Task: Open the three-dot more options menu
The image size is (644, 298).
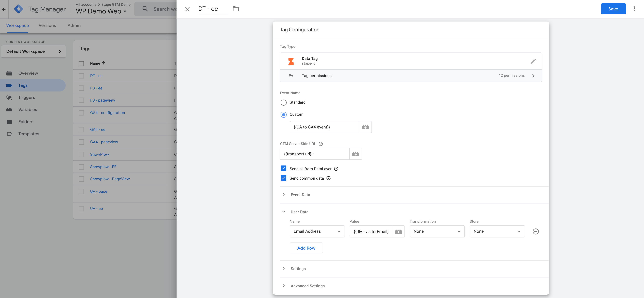Action: tap(634, 9)
